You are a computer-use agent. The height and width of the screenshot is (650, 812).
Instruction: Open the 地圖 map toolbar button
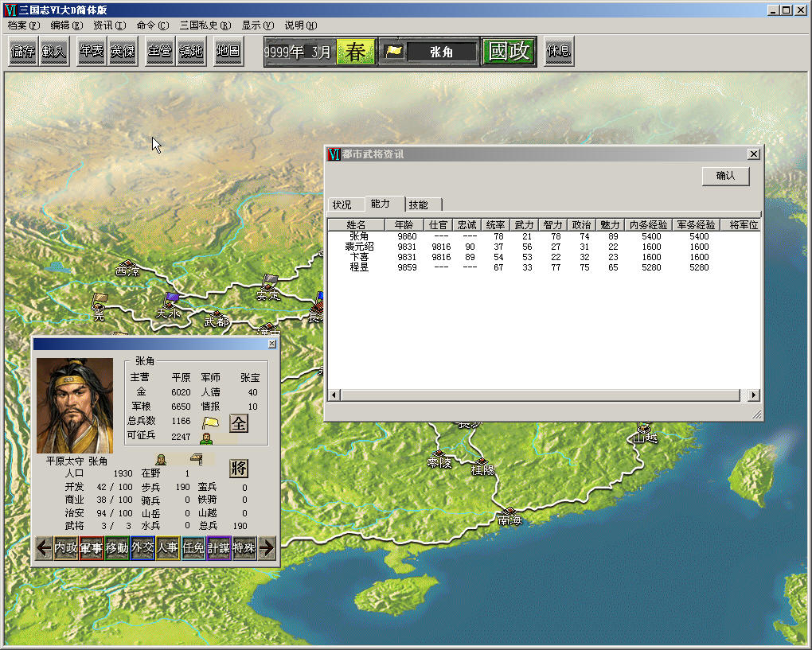click(228, 52)
